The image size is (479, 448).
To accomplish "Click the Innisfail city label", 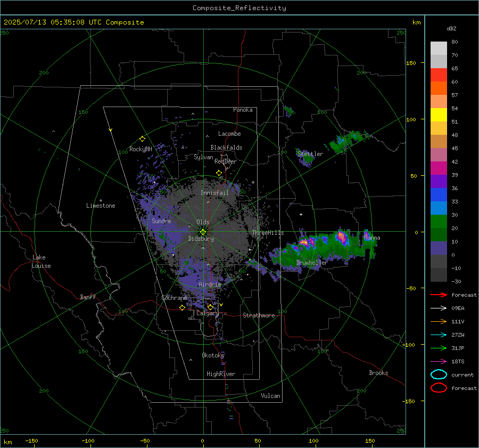I will pos(214,193).
